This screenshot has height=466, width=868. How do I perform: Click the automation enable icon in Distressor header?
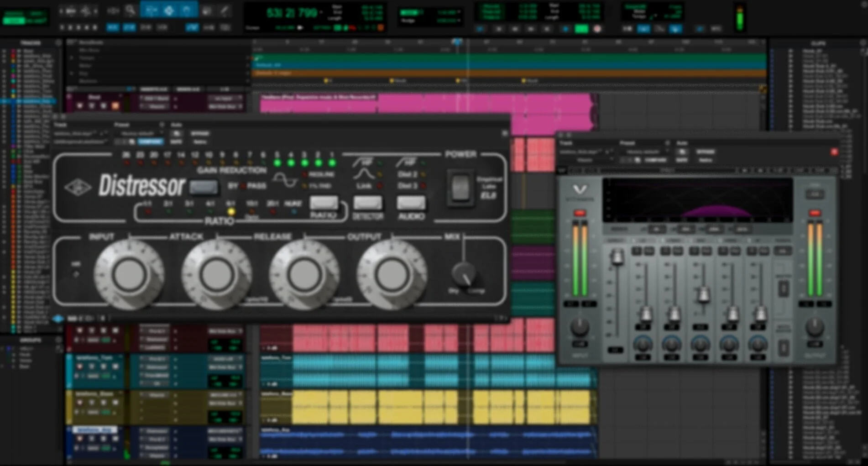[x=177, y=133]
